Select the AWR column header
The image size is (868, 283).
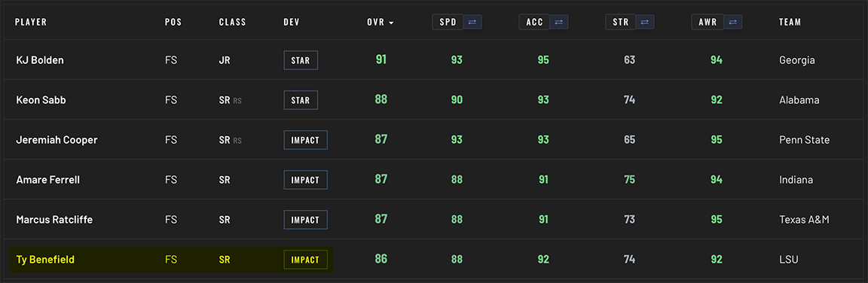coord(707,22)
